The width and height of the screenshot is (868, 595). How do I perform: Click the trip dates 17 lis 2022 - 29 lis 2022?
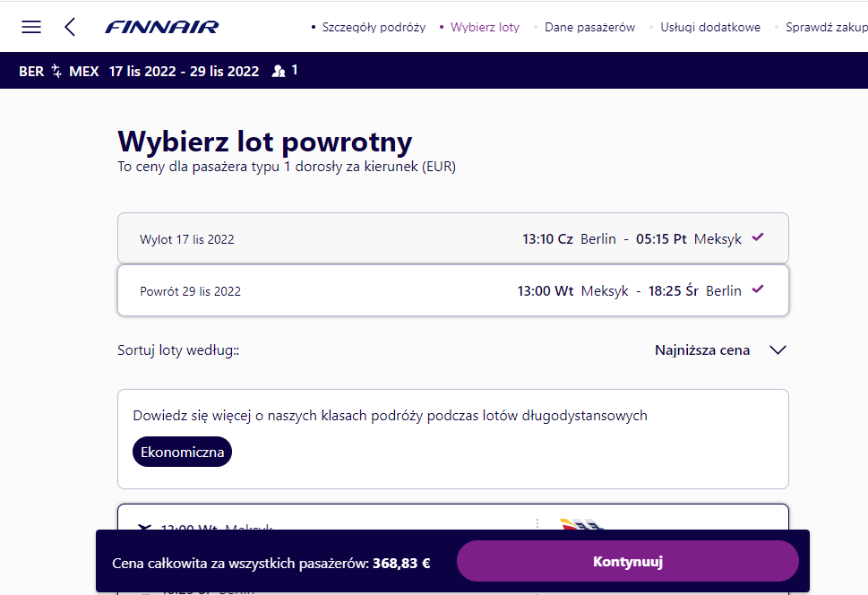point(184,72)
